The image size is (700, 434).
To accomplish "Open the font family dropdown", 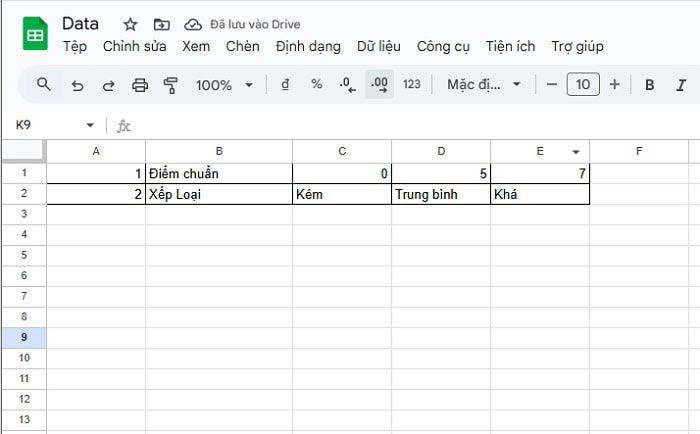I will [x=484, y=85].
